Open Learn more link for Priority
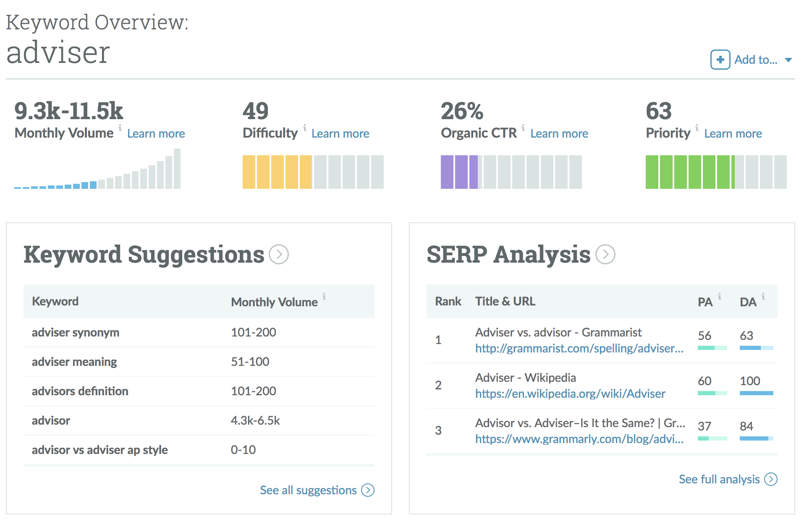 pos(733,133)
